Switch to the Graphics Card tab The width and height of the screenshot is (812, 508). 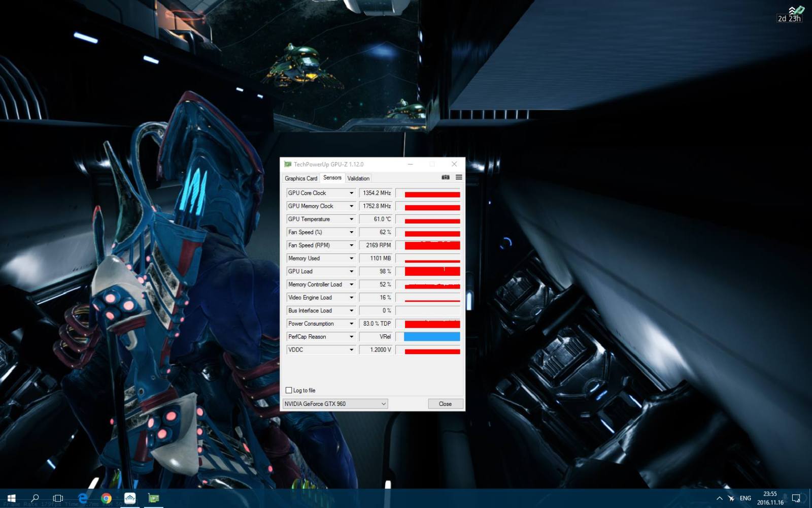[x=301, y=178]
